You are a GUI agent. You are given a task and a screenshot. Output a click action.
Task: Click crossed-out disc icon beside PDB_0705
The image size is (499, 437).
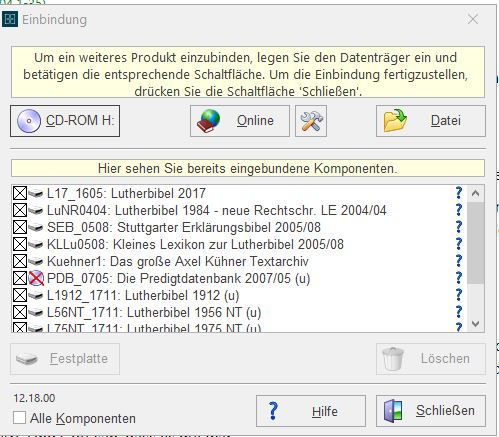[36, 278]
